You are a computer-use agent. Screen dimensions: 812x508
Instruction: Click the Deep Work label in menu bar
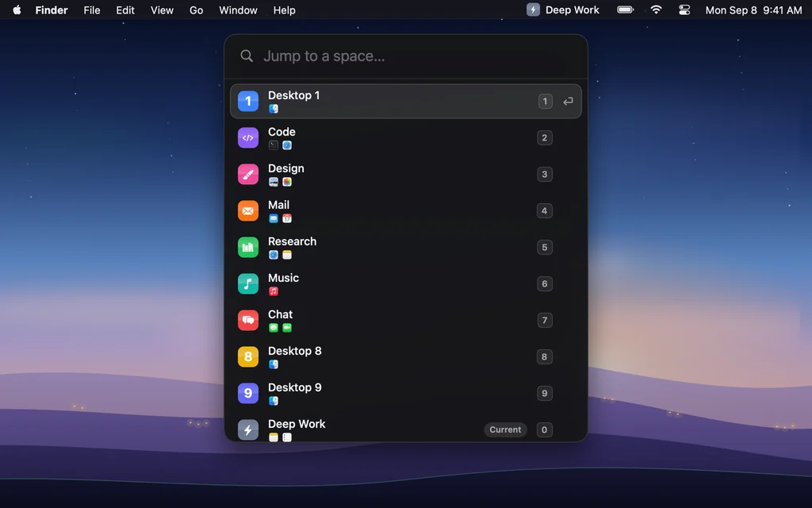[x=573, y=10]
